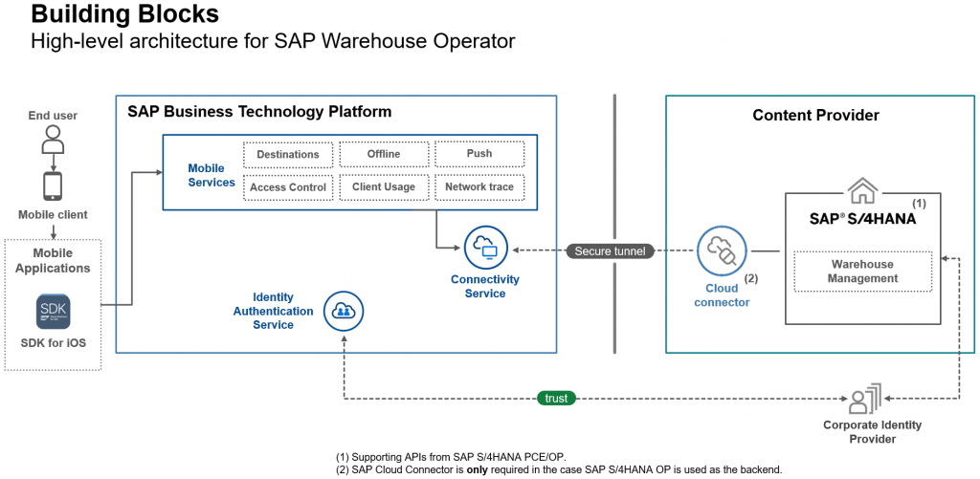Select the Offline box
This screenshot has width=980, height=479.
click(x=384, y=154)
